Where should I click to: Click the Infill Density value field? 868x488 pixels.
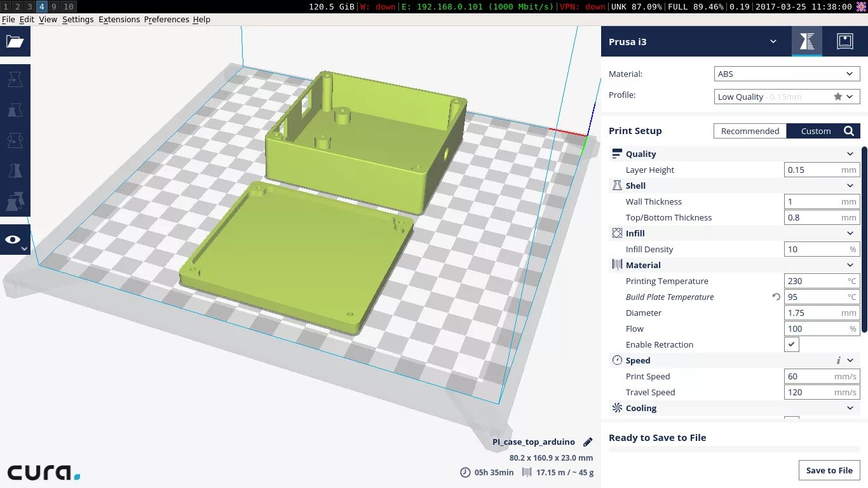(822, 249)
